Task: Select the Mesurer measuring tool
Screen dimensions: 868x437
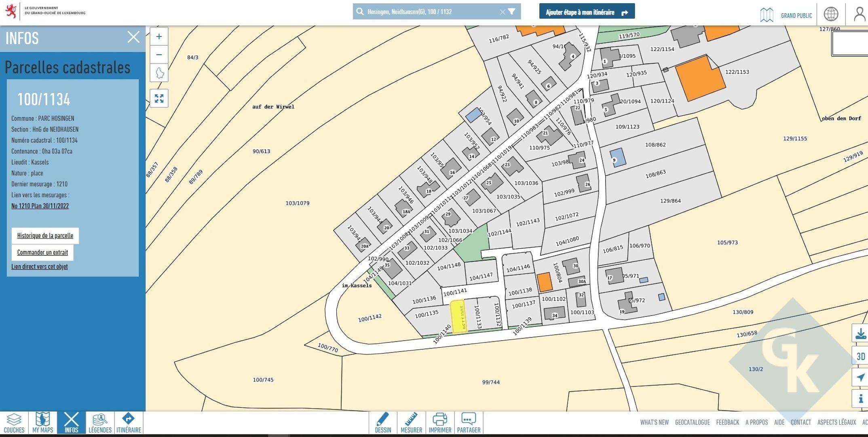Action: tap(411, 423)
